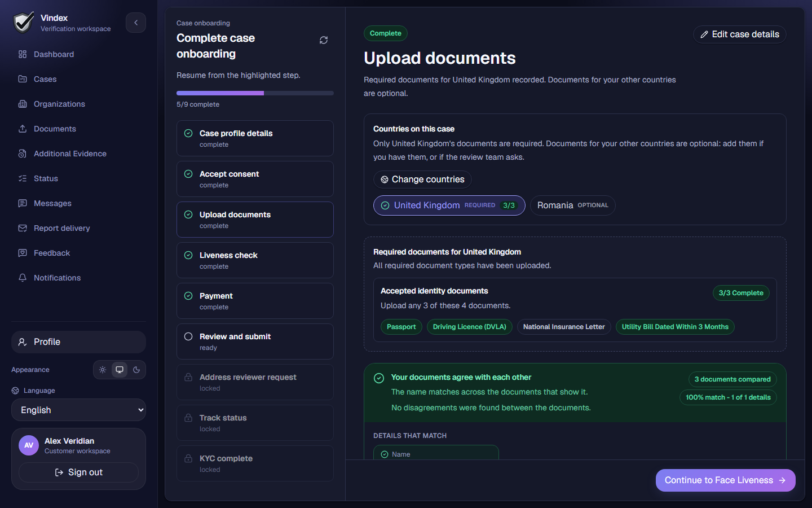Open Organizations page
812x508 pixels.
point(78,104)
